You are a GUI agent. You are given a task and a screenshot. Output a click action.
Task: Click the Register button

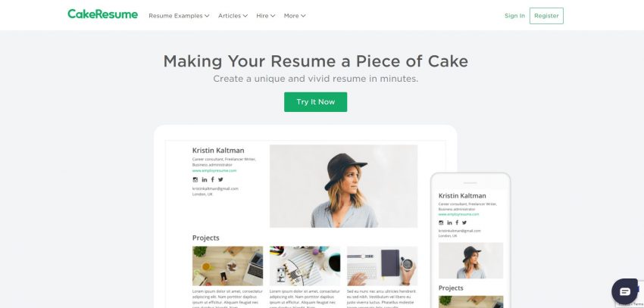click(x=546, y=16)
